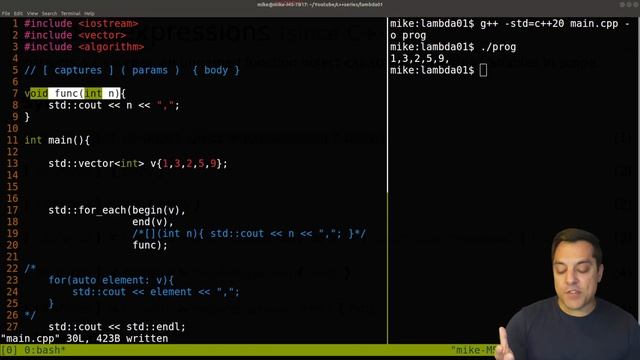Click the 'int main(){' line

click(57, 140)
